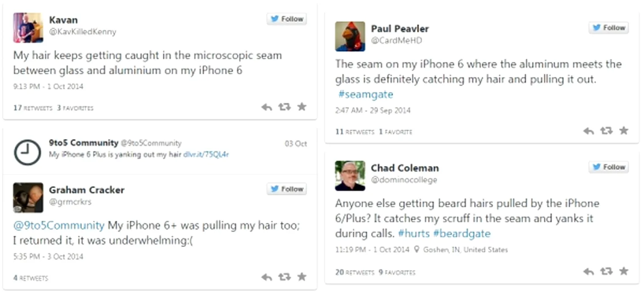Retweet Paul Peavler's tweet
Viewport: 644px width, 295px height.
tap(606, 131)
